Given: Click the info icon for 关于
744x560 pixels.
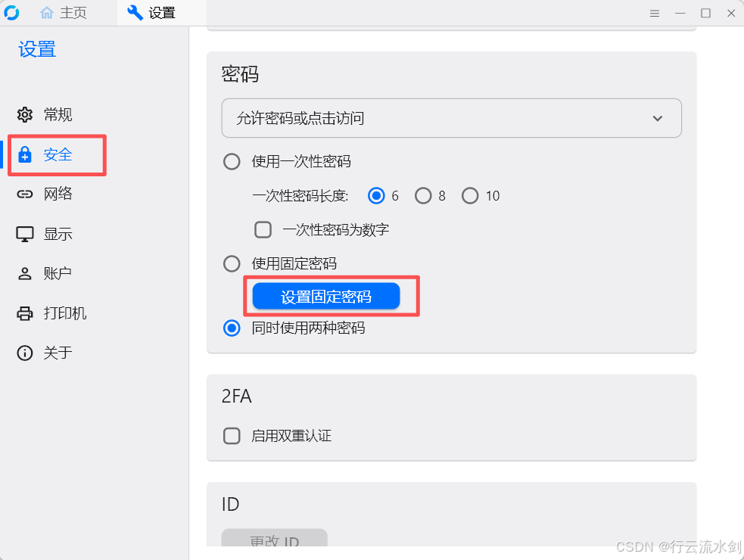Looking at the screenshot, I should (x=25, y=353).
